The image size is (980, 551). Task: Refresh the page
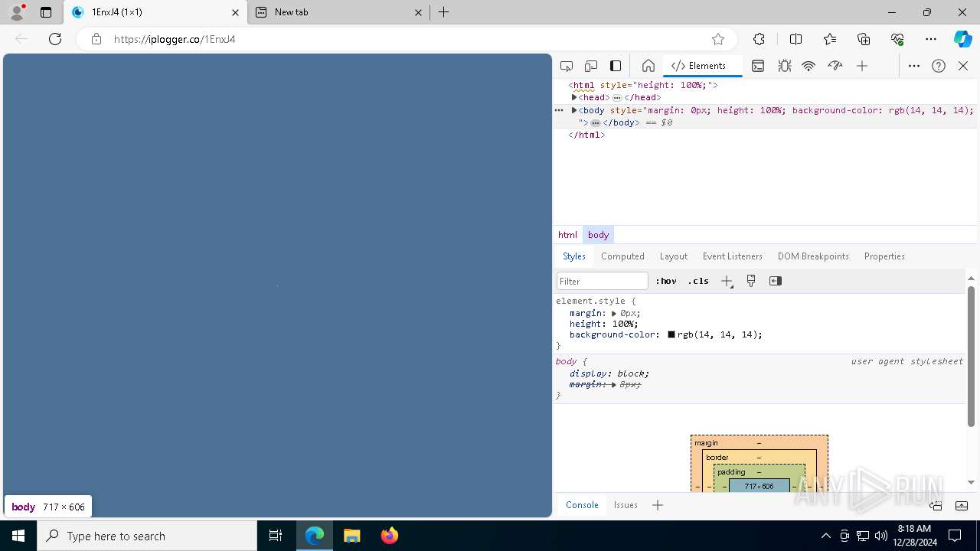tap(55, 39)
